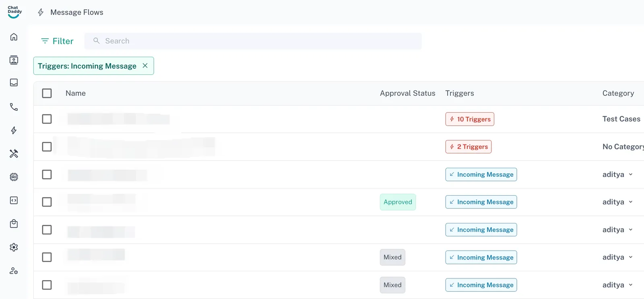Open the Filter button
The height and width of the screenshot is (299, 644).
pyautogui.click(x=57, y=41)
